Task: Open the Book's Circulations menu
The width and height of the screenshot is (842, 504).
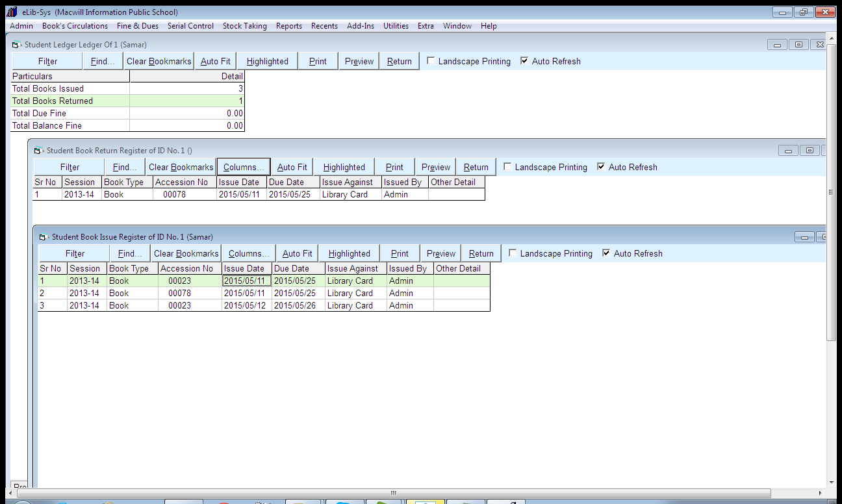Action: 75,26
